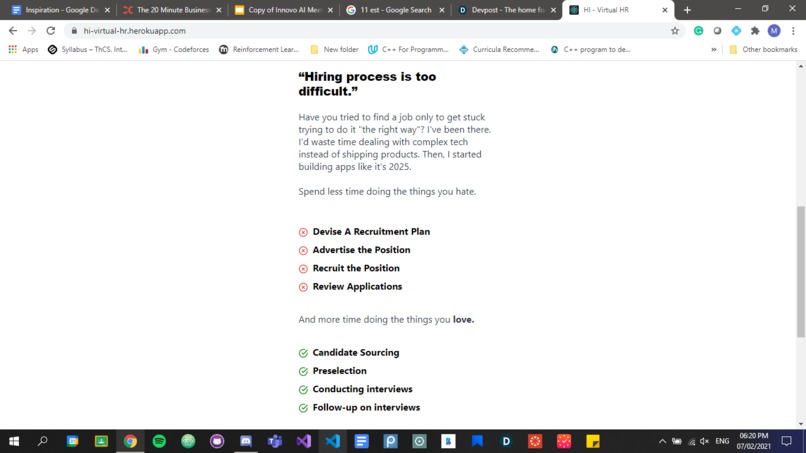The height and width of the screenshot is (453, 806).
Task: Click the Hiring process is too difficult heading
Action: [x=367, y=84]
